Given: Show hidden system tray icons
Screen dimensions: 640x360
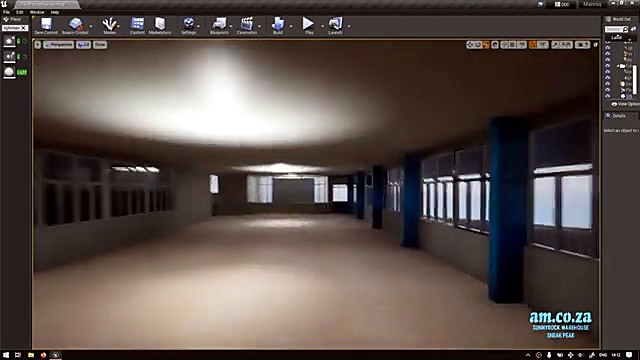Looking at the screenshot, I should point(528,355).
